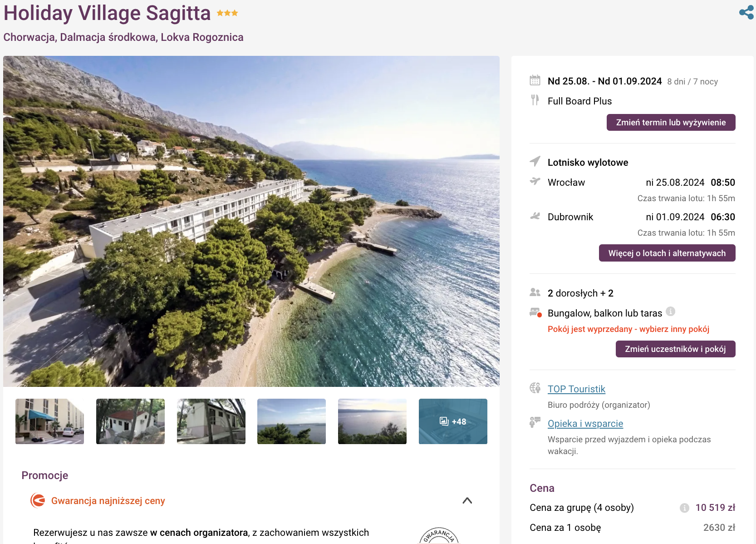Click the bed icon with red dot

[x=535, y=312]
